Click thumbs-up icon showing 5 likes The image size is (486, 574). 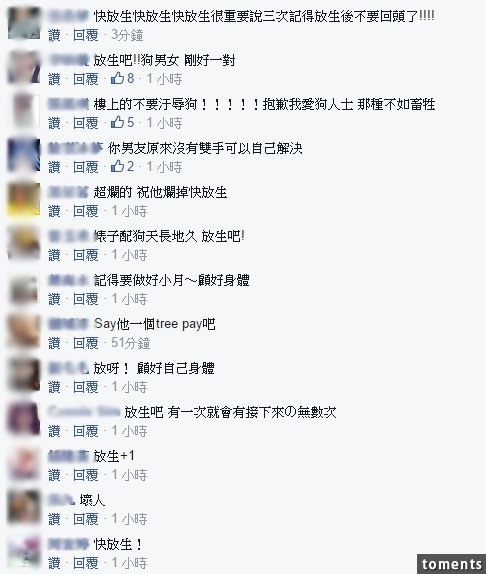(x=117, y=122)
